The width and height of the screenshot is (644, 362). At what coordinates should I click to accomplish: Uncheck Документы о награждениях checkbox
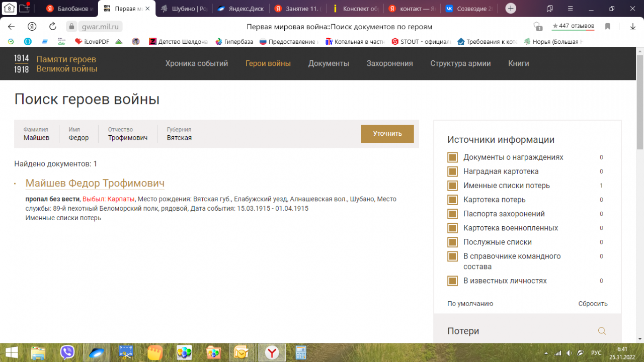[x=452, y=157]
